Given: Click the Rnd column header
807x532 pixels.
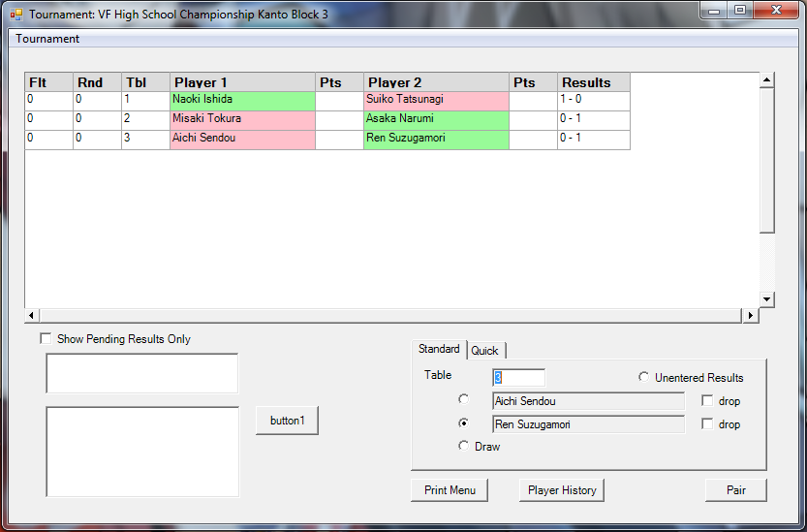Looking at the screenshot, I should pos(97,82).
